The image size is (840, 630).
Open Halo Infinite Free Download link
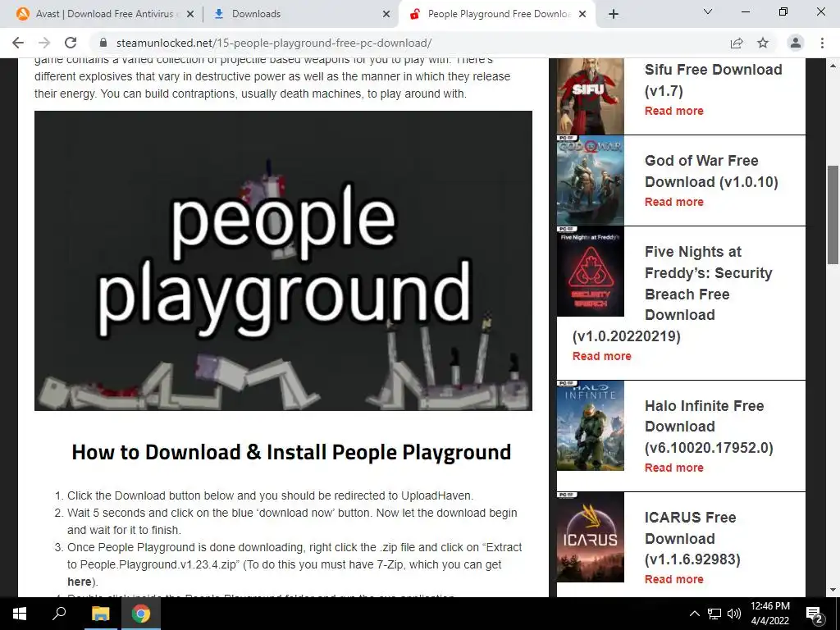(709, 427)
